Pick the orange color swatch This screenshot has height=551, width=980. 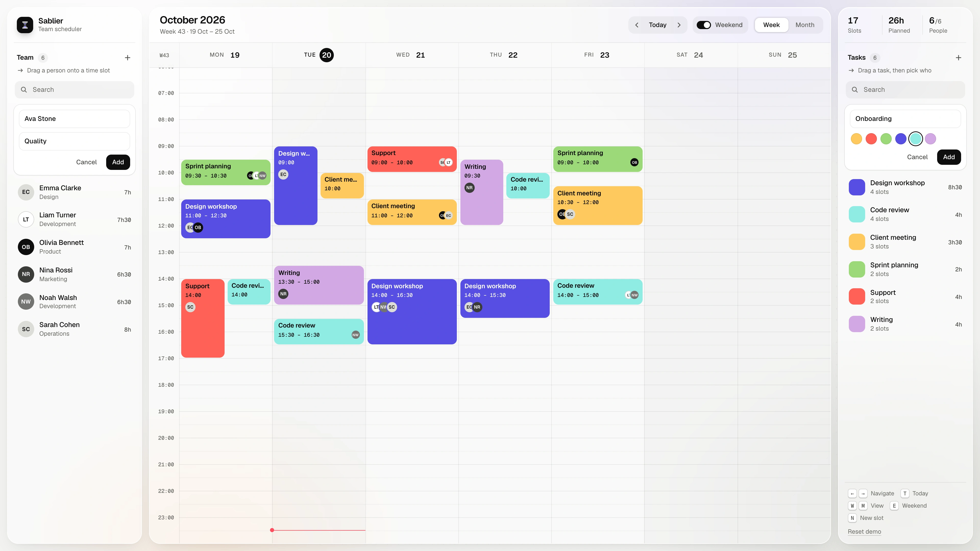[x=856, y=139]
